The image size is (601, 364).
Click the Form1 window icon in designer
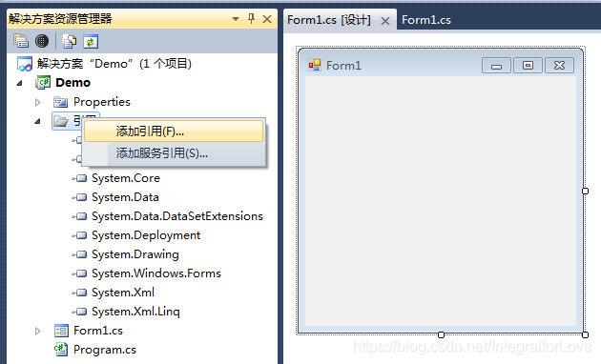[315, 66]
